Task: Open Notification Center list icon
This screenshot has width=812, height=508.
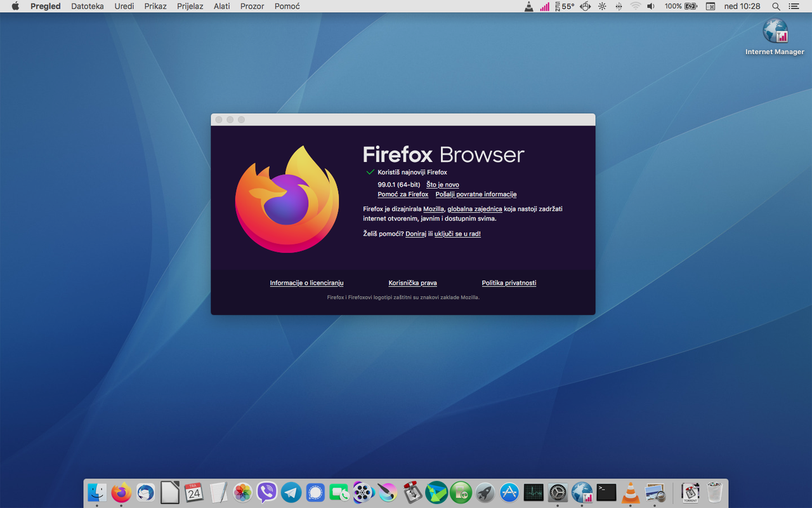Action: [794, 6]
